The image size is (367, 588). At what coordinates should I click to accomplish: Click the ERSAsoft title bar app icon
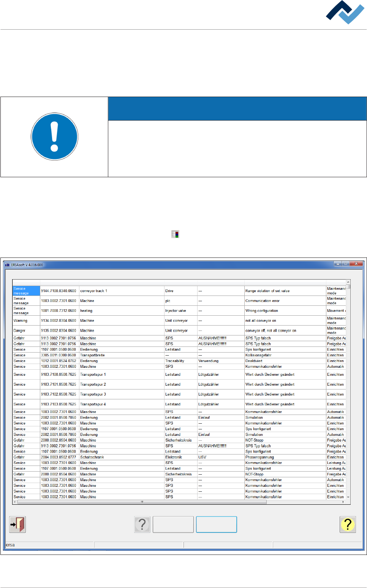point(7,265)
